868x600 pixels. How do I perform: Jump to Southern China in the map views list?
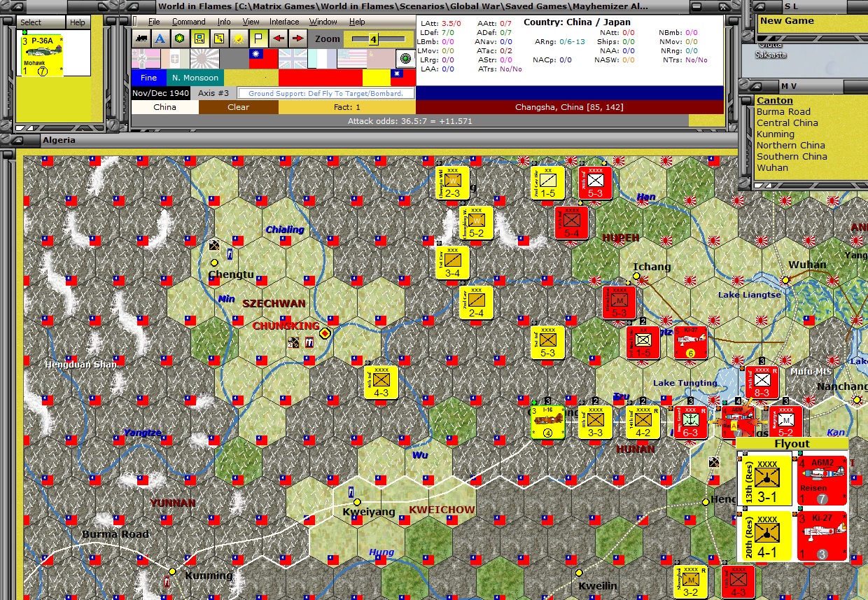792,156
